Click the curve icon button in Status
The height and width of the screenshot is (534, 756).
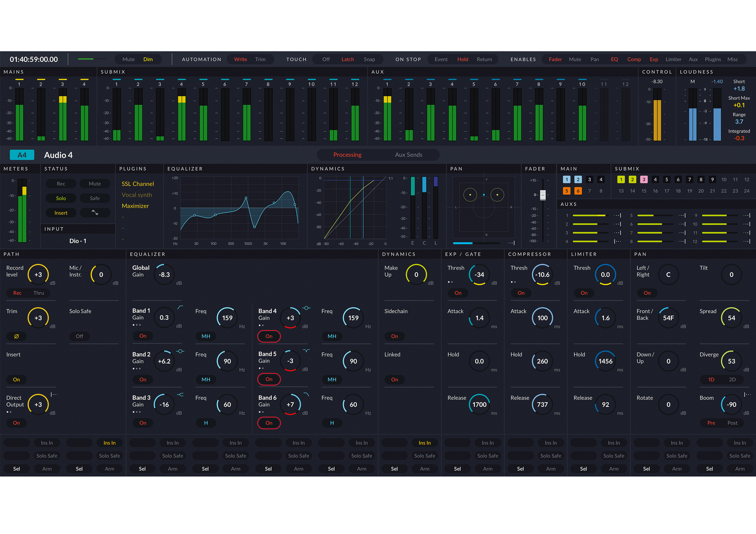[x=94, y=213]
